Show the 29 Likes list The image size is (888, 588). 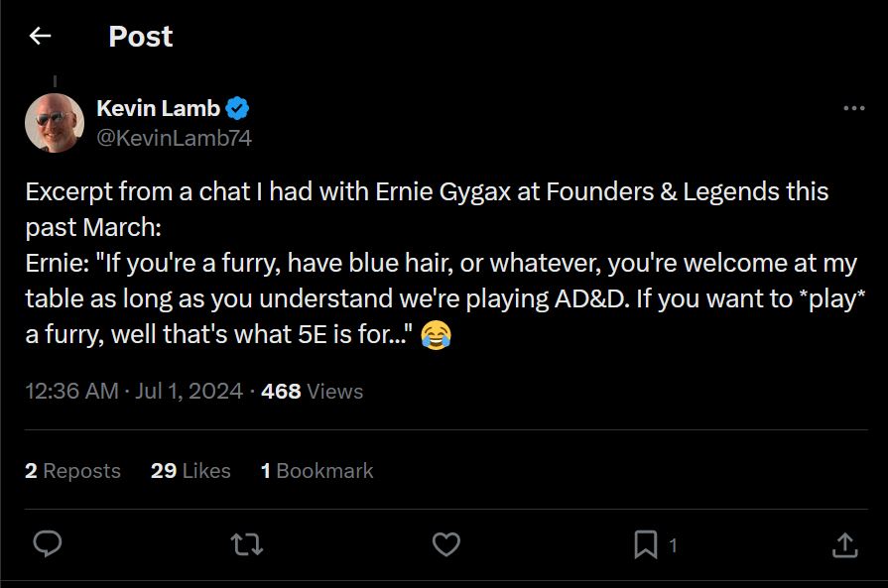tap(190, 471)
